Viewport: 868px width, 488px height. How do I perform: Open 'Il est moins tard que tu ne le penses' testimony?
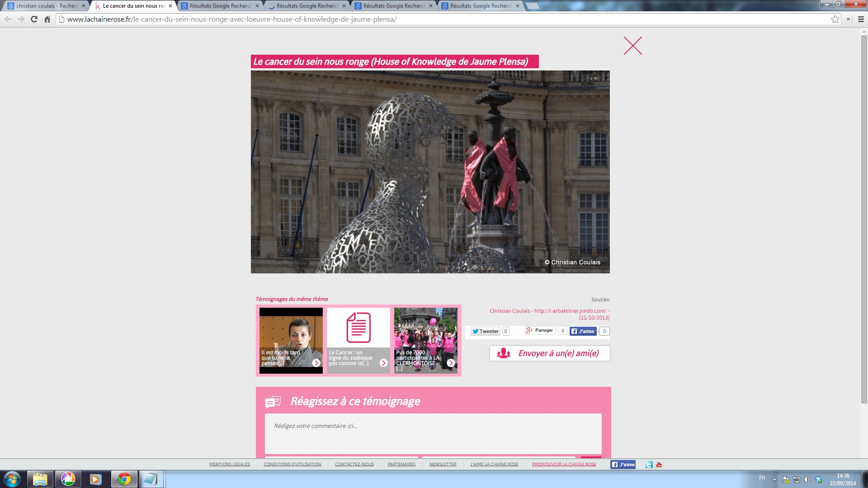pos(291,341)
